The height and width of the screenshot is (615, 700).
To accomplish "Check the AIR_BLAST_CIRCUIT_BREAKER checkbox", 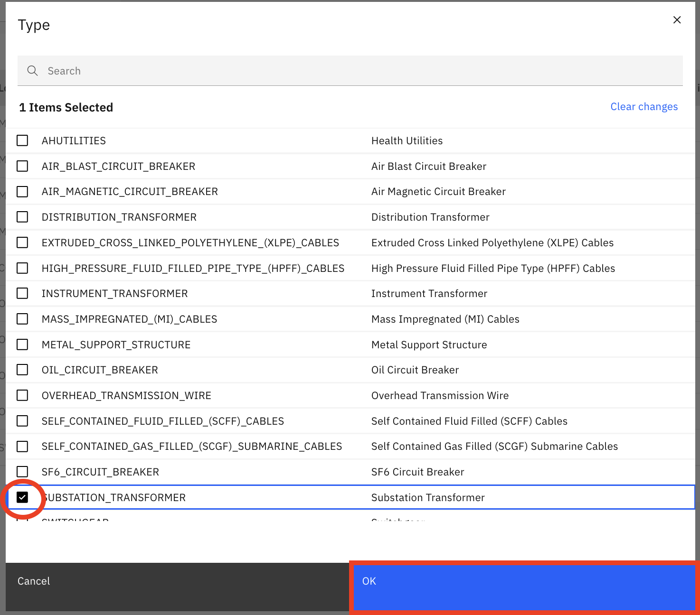I will 22,166.
